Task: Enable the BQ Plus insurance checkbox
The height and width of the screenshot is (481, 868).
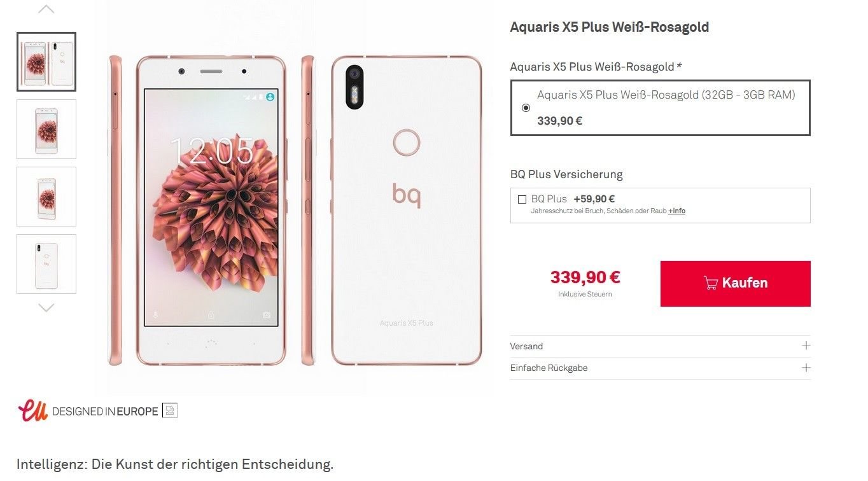Action: click(x=522, y=199)
